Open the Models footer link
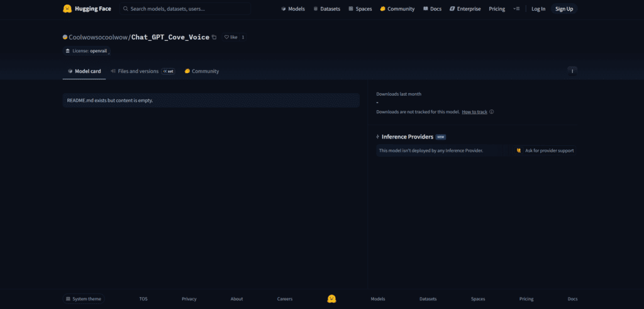The height and width of the screenshot is (309, 644). (378, 299)
